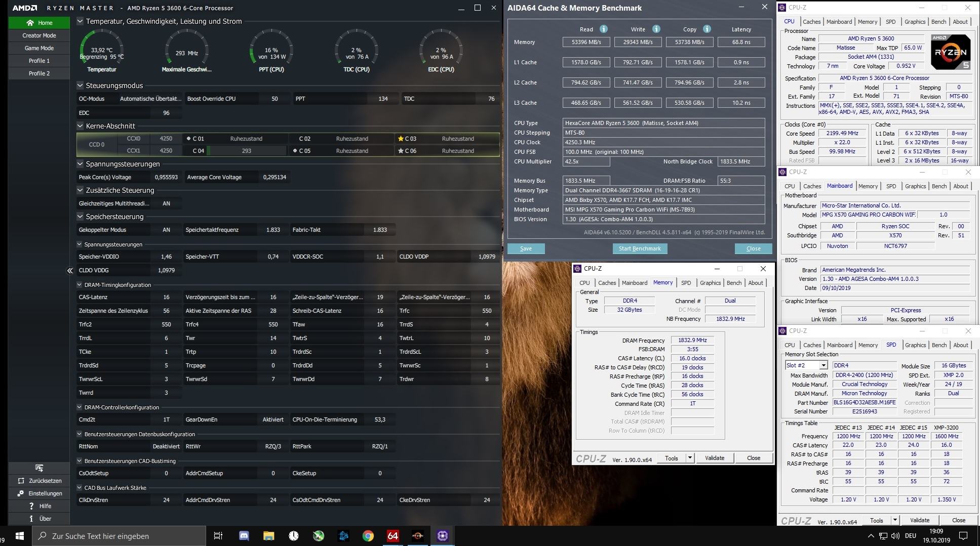This screenshot has width=980, height=546.
Task: Open the Windows Start menu
Action: click(x=20, y=536)
